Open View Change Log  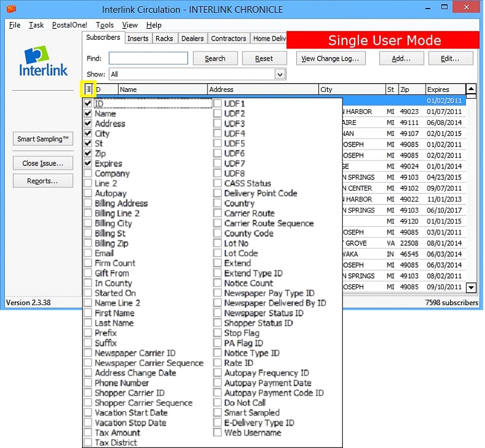331,58
